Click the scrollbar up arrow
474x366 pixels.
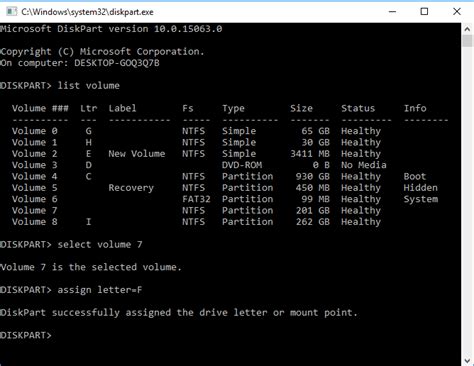click(x=468, y=29)
